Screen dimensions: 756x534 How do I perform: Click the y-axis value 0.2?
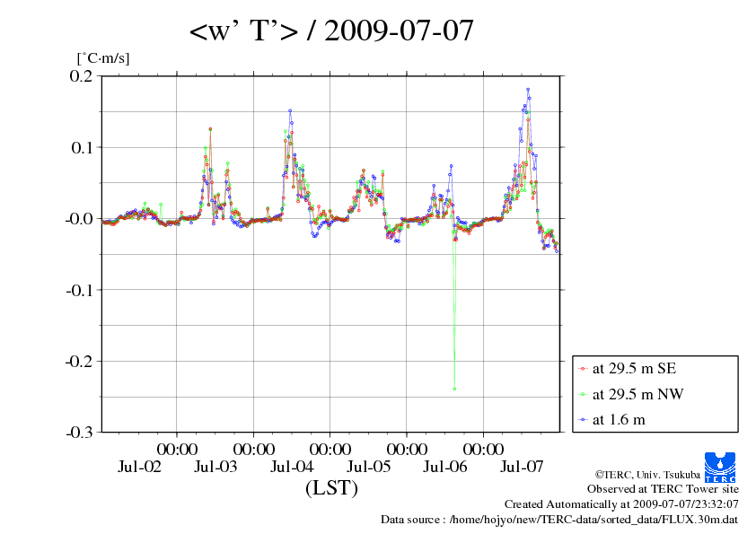[81, 75]
